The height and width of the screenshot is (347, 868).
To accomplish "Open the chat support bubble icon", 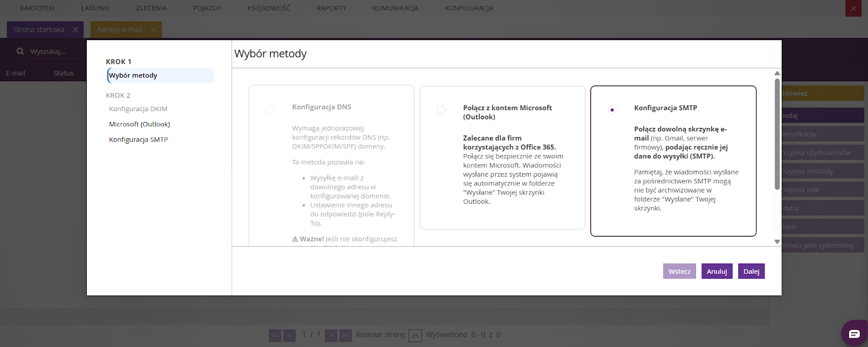I will (x=854, y=333).
